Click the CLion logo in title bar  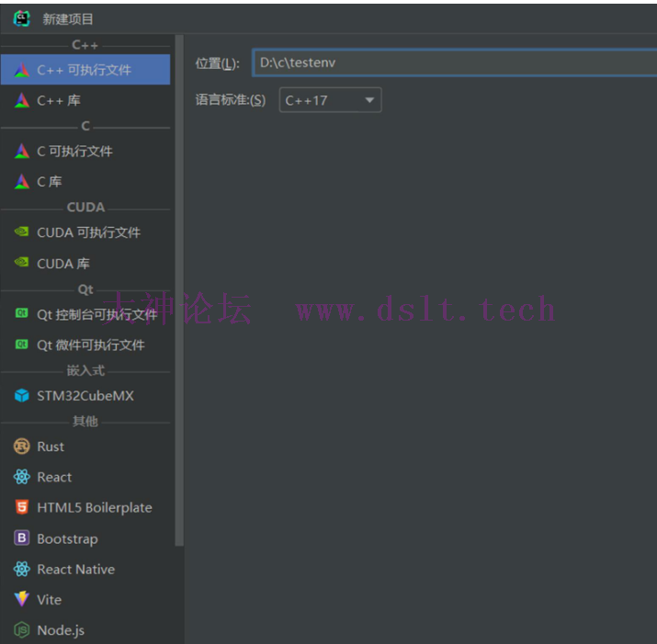pos(21,19)
